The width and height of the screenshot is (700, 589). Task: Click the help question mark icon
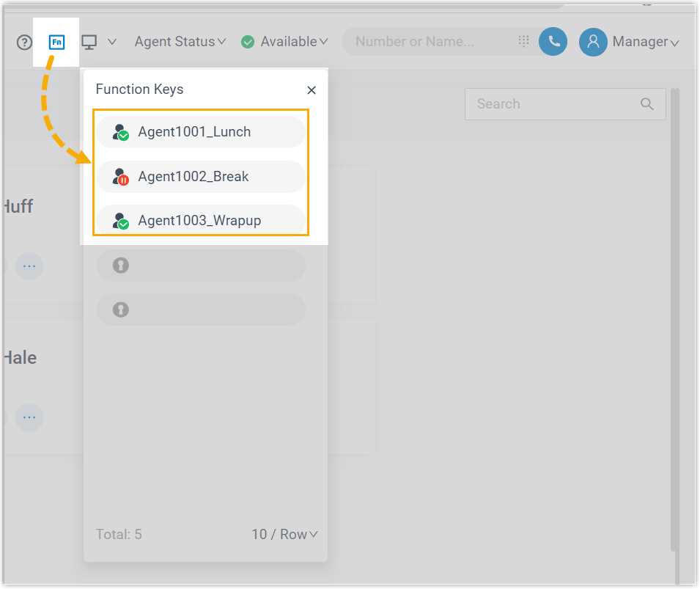[x=24, y=42]
